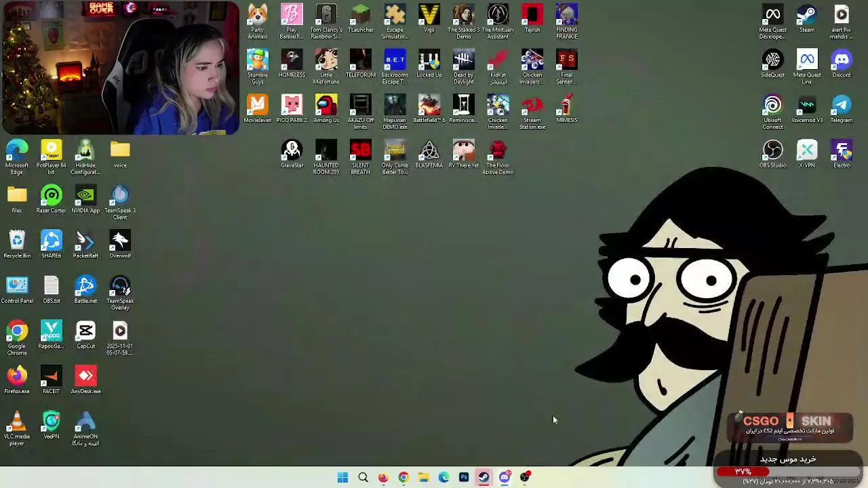Select the OBS.txt file
This screenshot has width=868, height=488.
tap(52, 290)
